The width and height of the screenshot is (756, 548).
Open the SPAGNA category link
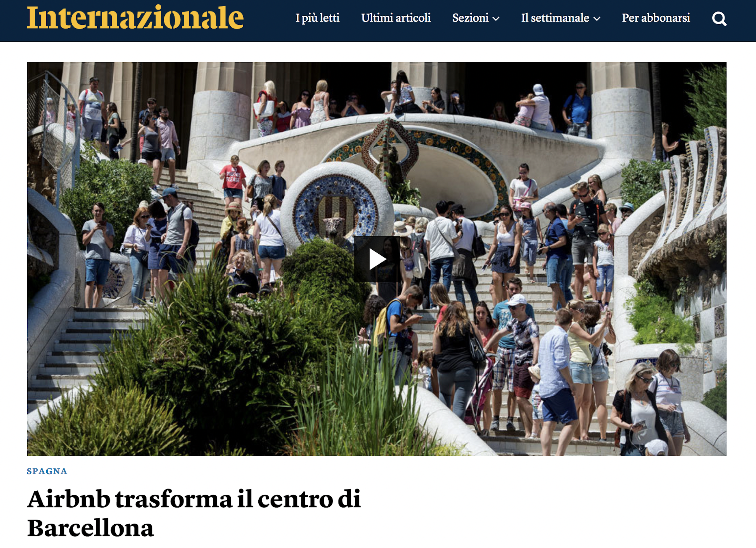(x=47, y=471)
